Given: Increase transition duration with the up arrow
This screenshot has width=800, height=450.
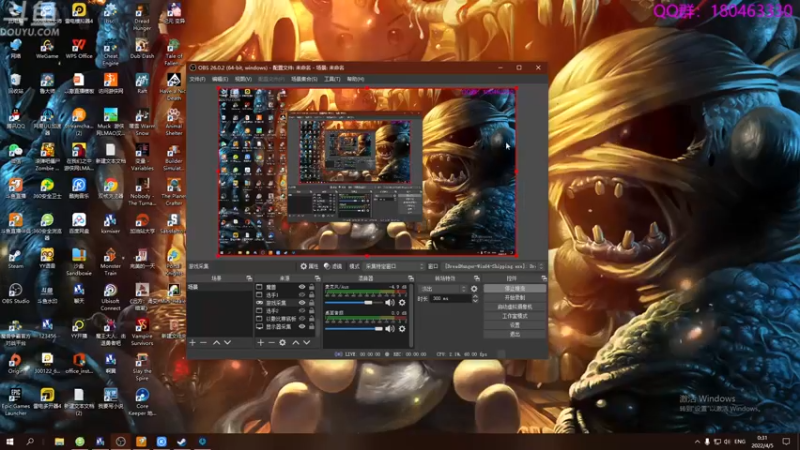Looking at the screenshot, I should tap(475, 296).
